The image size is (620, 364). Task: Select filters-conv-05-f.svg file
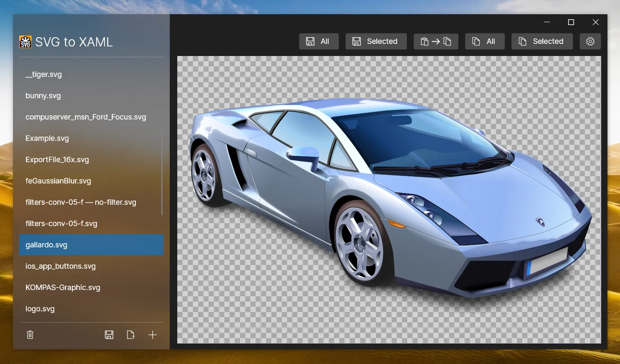[91, 224]
